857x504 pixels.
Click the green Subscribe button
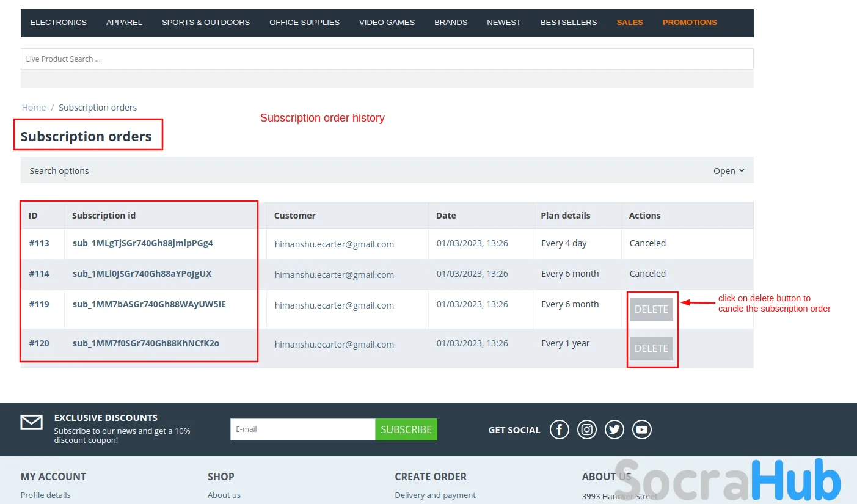tap(406, 429)
